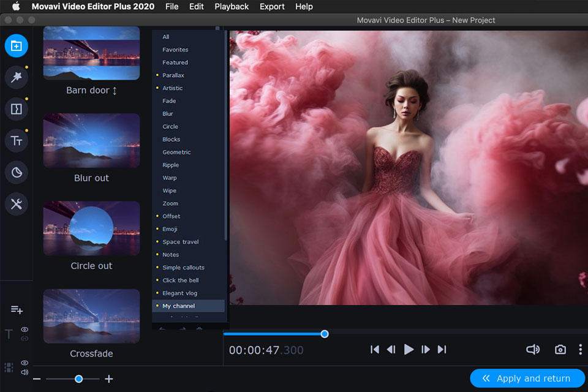Open the Help menu

click(x=304, y=6)
